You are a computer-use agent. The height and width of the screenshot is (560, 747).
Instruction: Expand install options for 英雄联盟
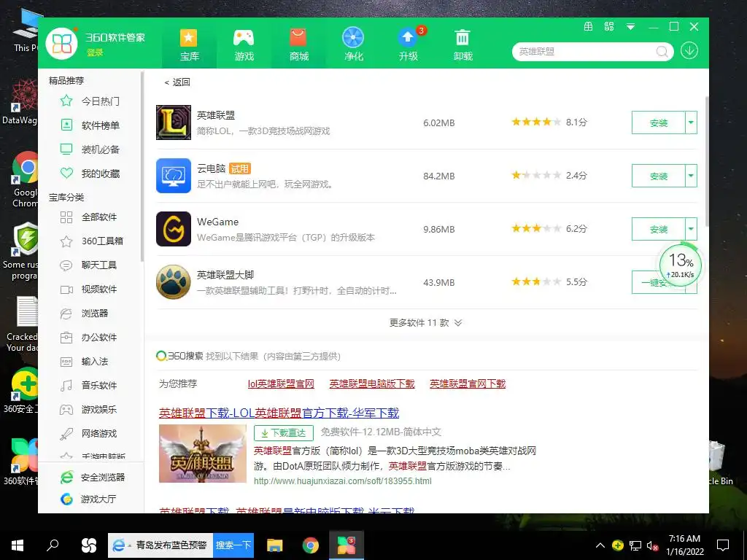(691, 122)
